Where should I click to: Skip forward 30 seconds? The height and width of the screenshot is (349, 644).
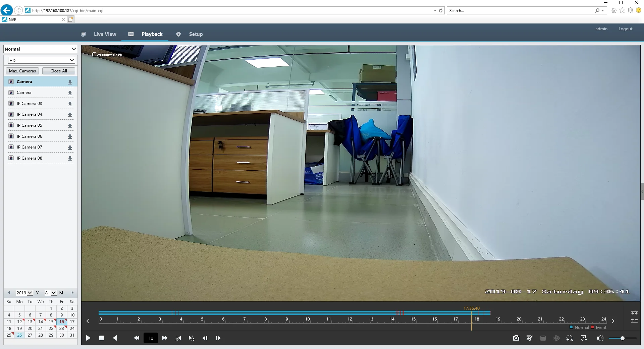[x=191, y=338]
